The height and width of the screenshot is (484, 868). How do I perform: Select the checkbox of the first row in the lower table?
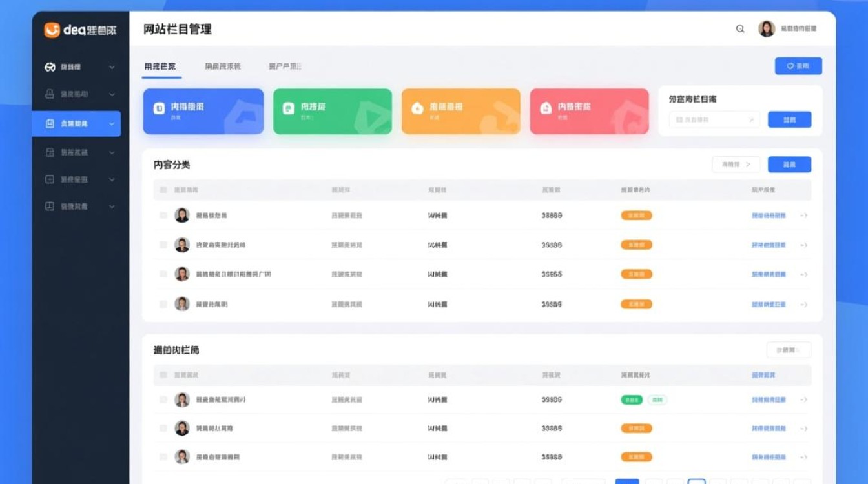[x=163, y=399]
